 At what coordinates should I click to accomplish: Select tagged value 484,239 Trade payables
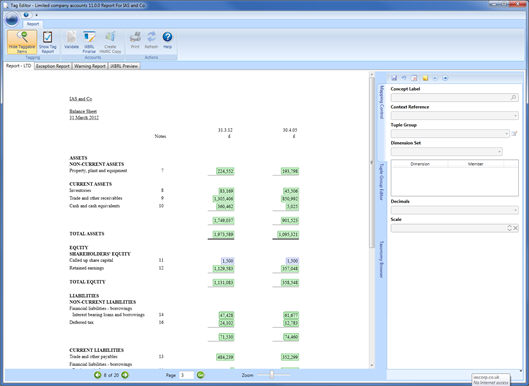225,357
